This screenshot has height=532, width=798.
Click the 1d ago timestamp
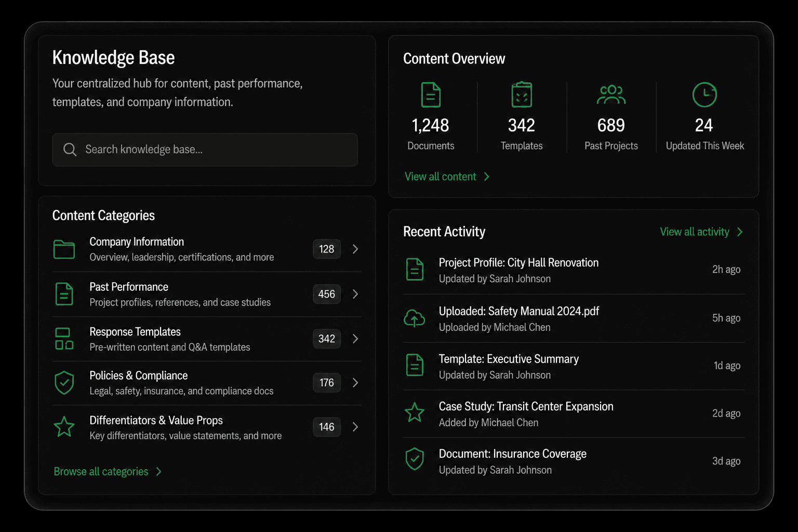click(727, 366)
